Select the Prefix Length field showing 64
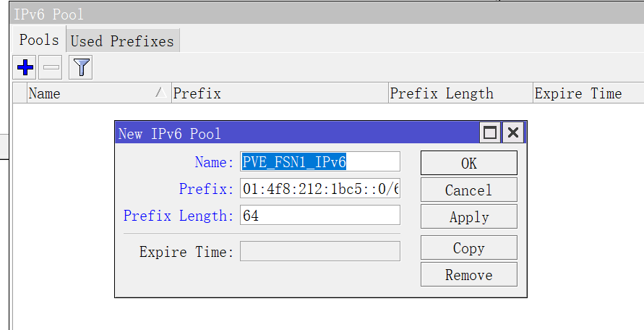 tap(319, 216)
